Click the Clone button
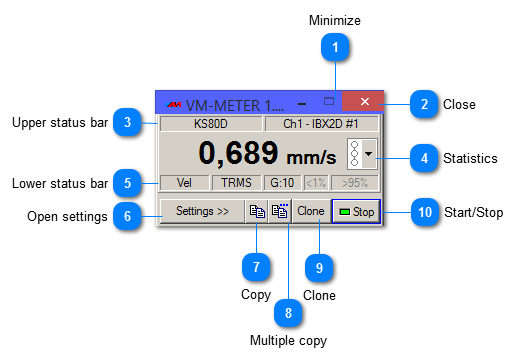The height and width of the screenshot is (364, 519). pyautogui.click(x=311, y=211)
